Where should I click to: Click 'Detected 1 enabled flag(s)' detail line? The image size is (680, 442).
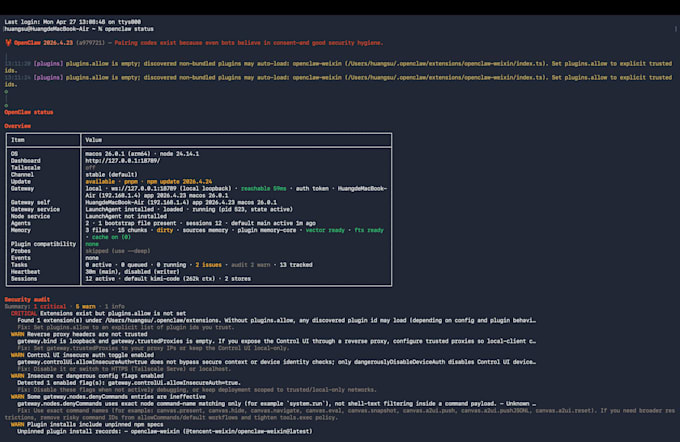[129, 383]
